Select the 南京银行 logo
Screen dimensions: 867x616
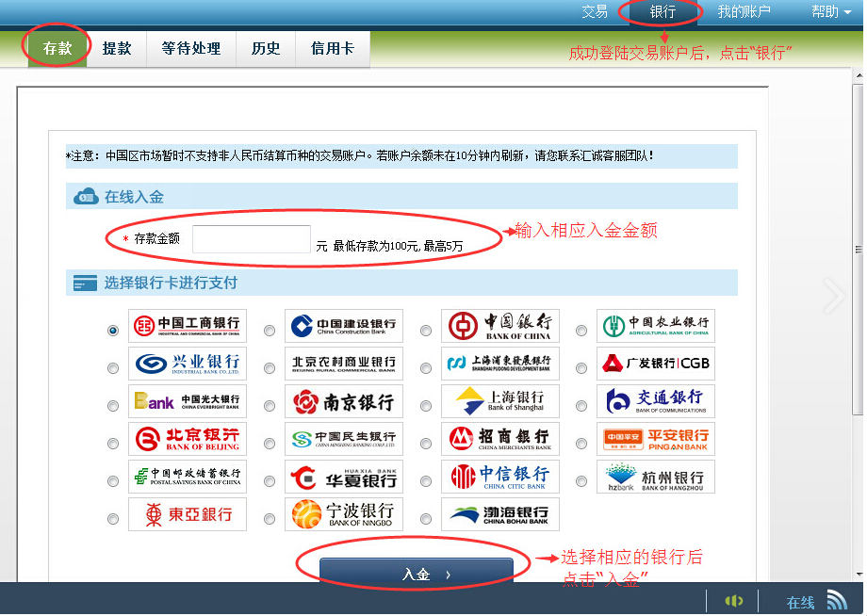(x=344, y=401)
